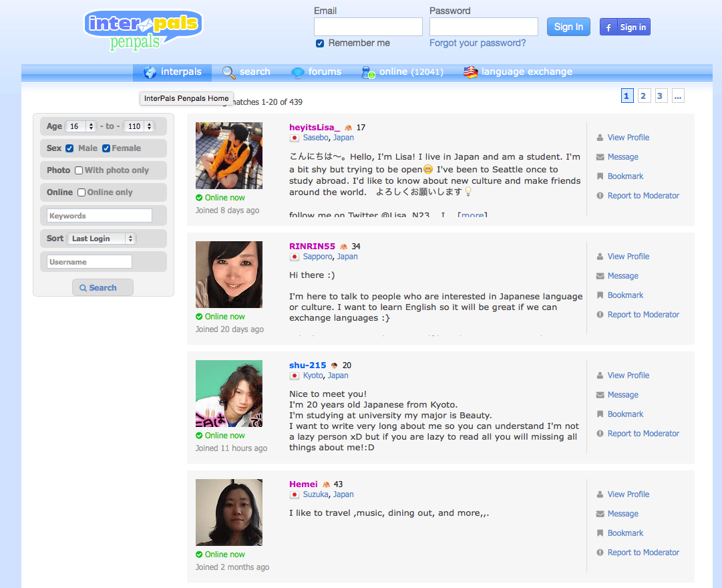
Task: Uncheck the Male sex checkbox
Action: (x=69, y=148)
